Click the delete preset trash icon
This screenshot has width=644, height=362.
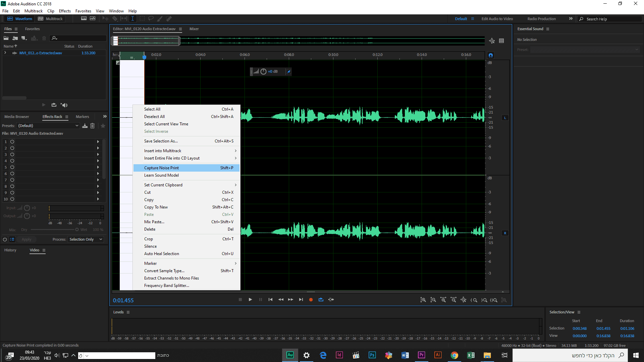tap(93, 126)
